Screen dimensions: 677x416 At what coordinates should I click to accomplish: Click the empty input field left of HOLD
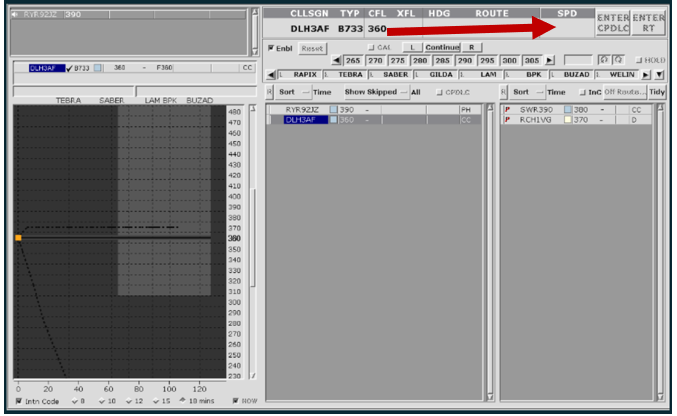tap(578, 60)
